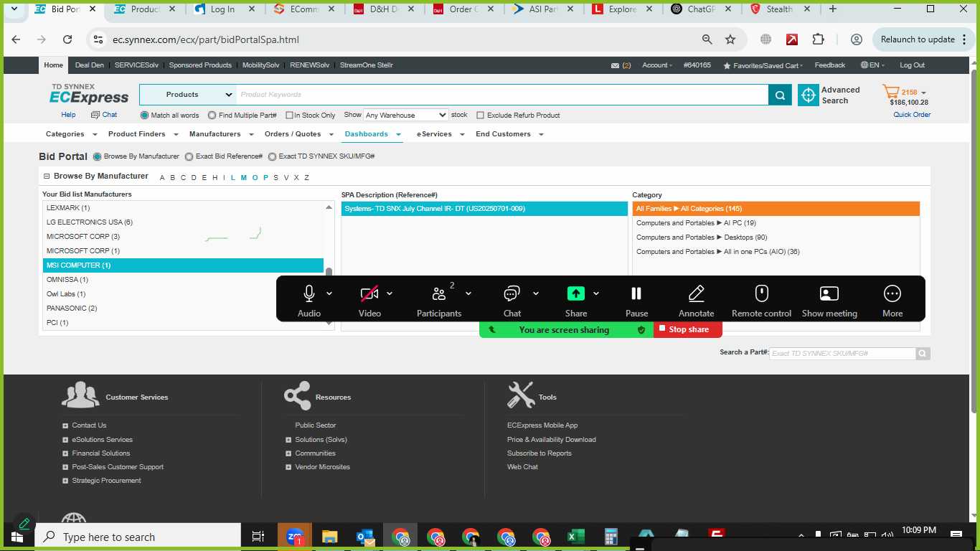Image resolution: width=980 pixels, height=551 pixels.
Task: Open Sponsored Products tab
Action: 200,65
